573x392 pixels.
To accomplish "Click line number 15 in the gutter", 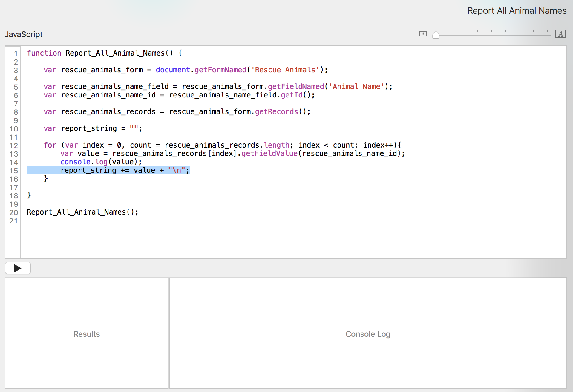I will coord(14,171).
